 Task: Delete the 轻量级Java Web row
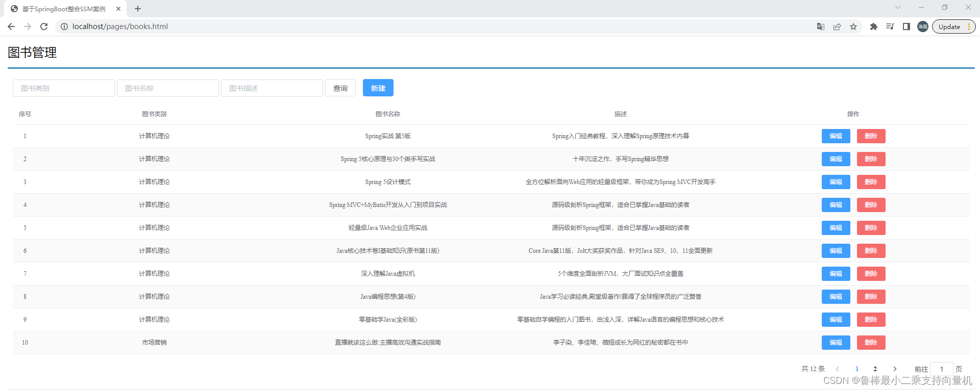[871, 228]
